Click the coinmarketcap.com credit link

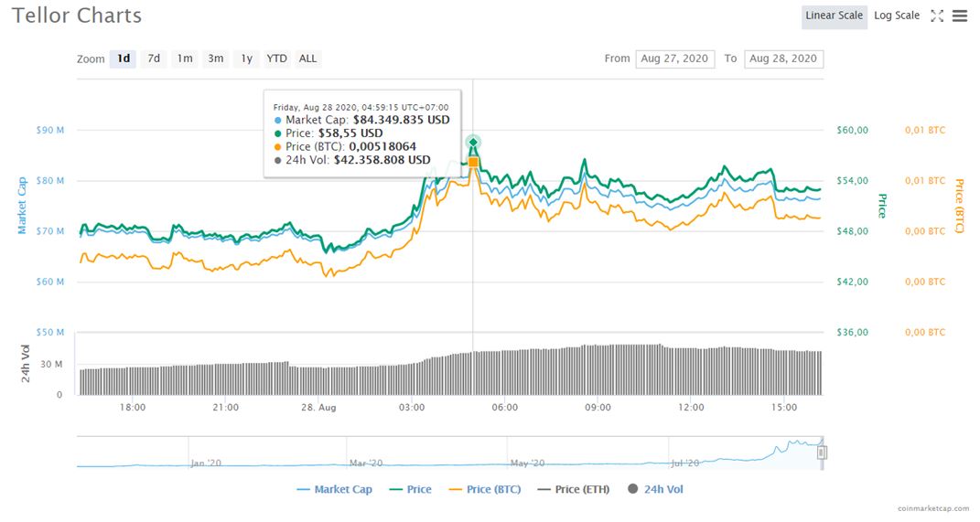pyautogui.click(x=933, y=509)
